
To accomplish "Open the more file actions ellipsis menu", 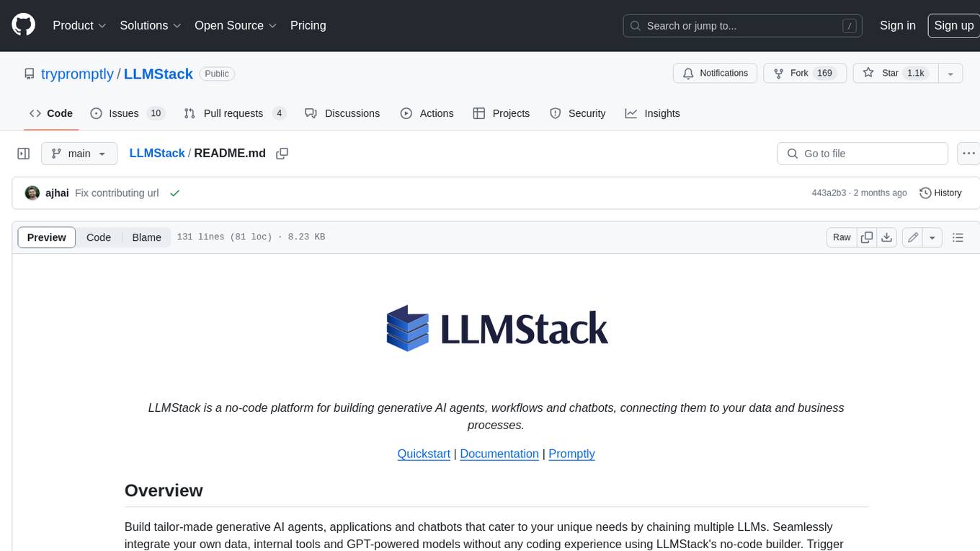I will (x=968, y=154).
